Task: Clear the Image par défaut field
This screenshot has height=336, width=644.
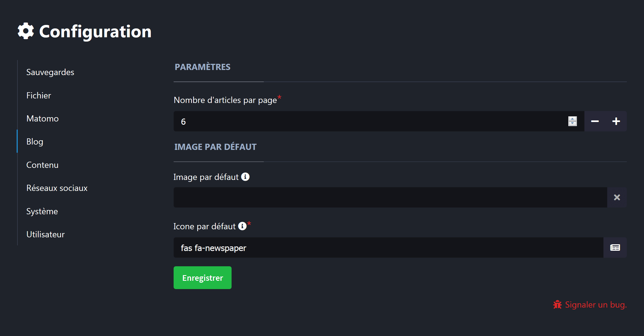Action: pos(617,197)
